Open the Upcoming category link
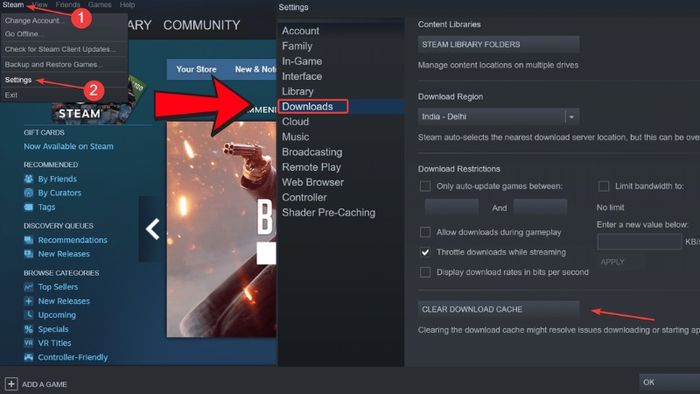Viewport: 700px width, 394px height. point(57,315)
